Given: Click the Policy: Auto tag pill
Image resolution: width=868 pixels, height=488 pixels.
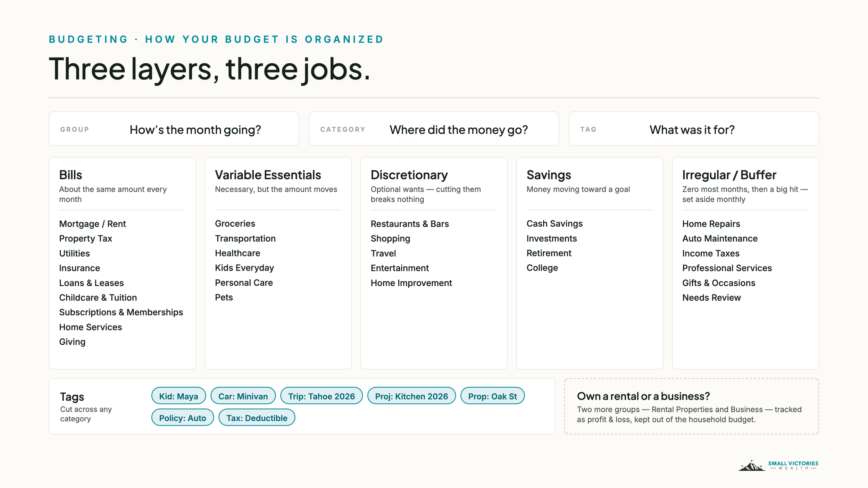Looking at the screenshot, I should click(183, 418).
